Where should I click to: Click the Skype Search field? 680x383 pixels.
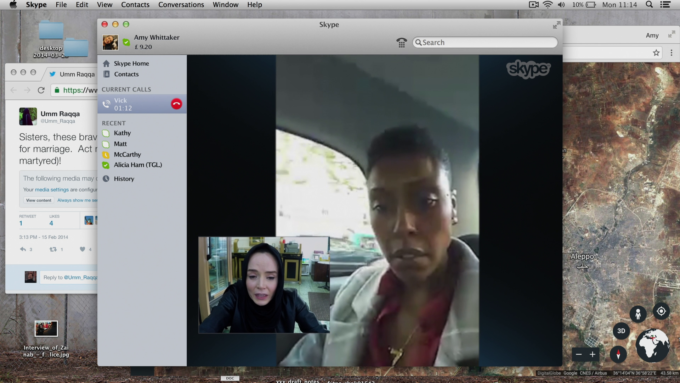(485, 42)
